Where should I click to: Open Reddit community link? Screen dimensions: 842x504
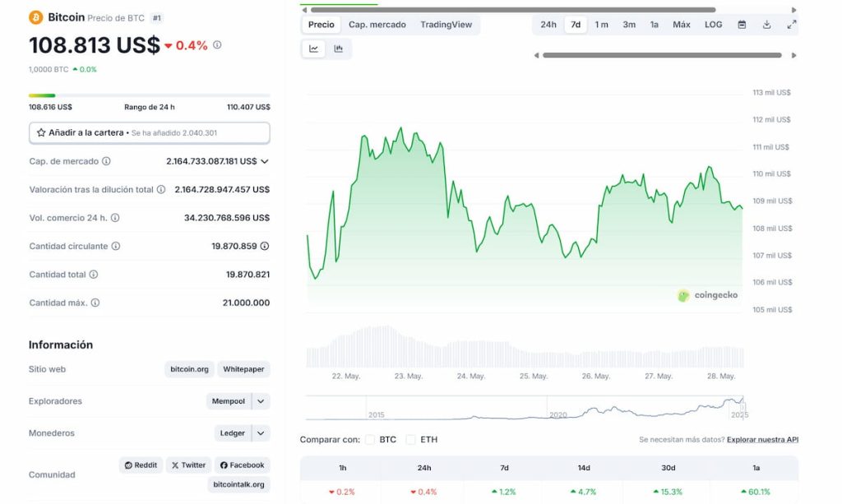[x=141, y=465]
